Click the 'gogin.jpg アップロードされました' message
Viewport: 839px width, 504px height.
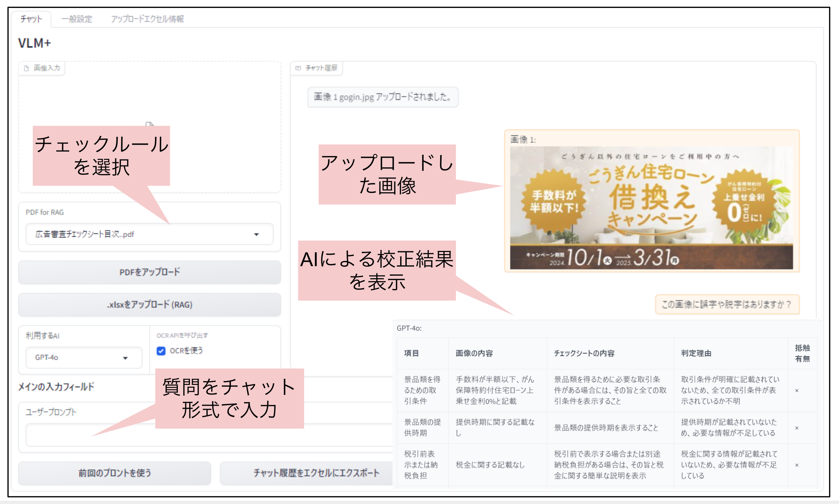pos(383,97)
